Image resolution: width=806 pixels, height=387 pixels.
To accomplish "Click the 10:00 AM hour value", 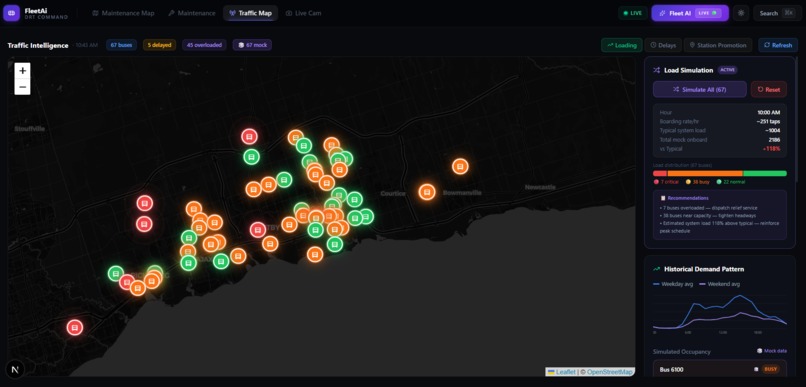I will [x=768, y=113].
